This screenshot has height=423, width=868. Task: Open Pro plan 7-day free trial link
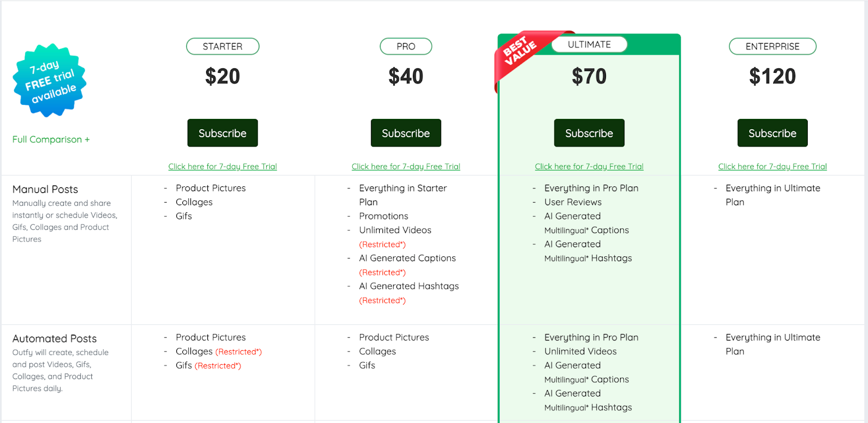coord(406,167)
